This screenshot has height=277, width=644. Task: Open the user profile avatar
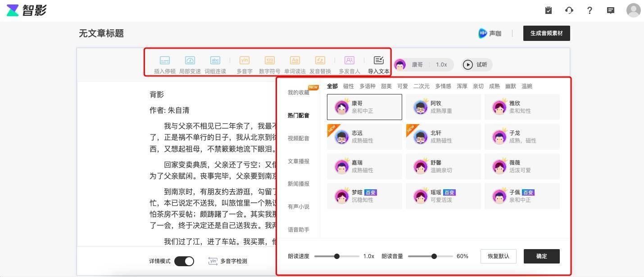coord(634,10)
